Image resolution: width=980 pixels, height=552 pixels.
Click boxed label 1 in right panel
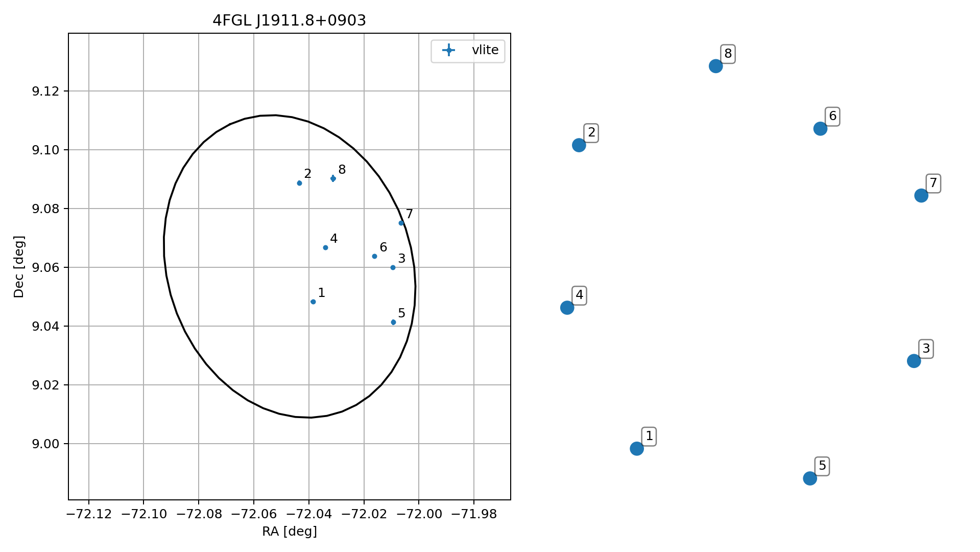click(649, 436)
